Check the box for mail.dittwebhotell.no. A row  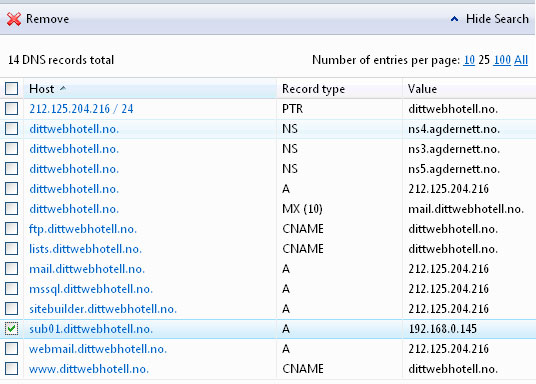tap(12, 269)
